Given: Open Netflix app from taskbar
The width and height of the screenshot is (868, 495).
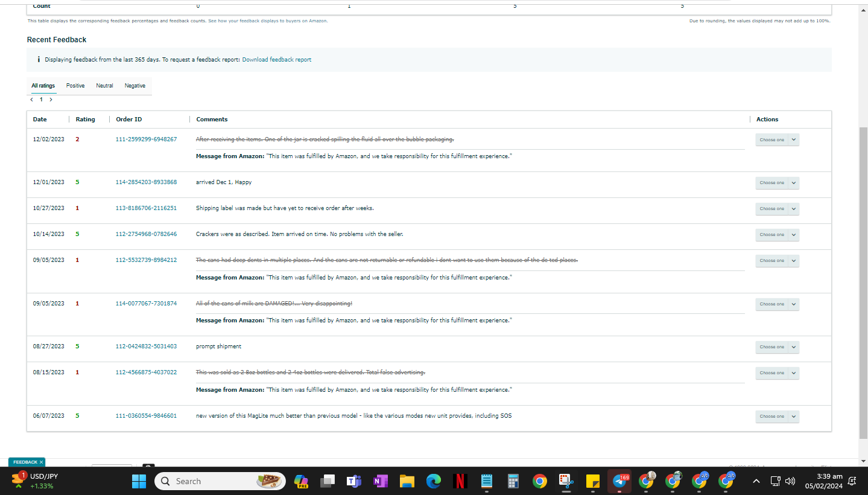Looking at the screenshot, I should (460, 481).
